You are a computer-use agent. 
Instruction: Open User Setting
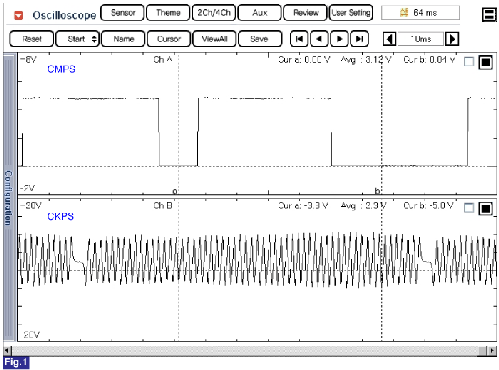[x=351, y=13]
